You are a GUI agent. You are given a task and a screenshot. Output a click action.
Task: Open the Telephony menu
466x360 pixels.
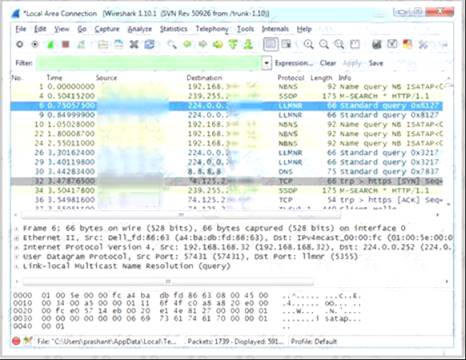[212, 29]
